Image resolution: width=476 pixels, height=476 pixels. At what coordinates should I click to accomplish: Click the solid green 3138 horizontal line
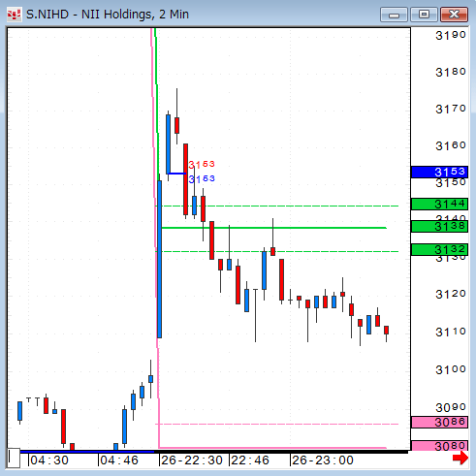274,228
